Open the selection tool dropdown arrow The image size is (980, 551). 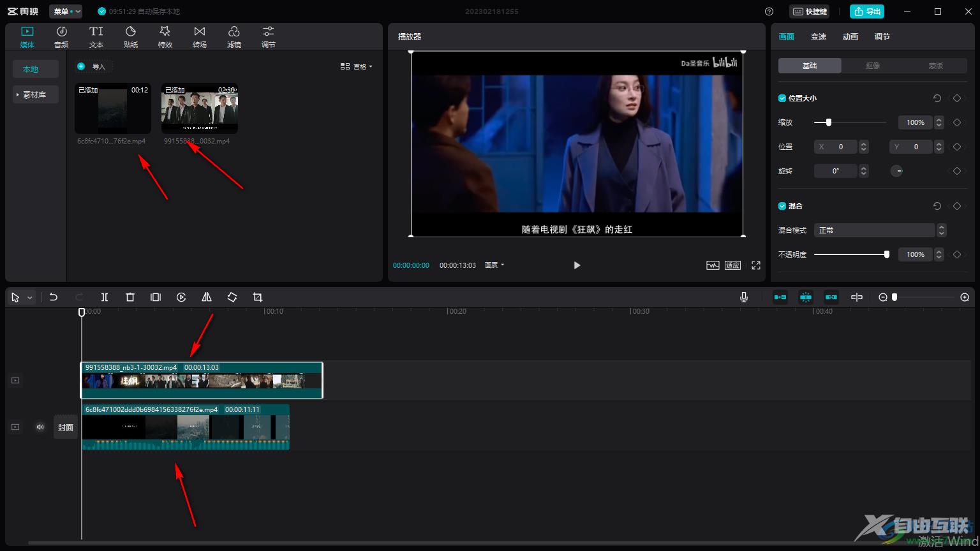pyautogui.click(x=29, y=298)
